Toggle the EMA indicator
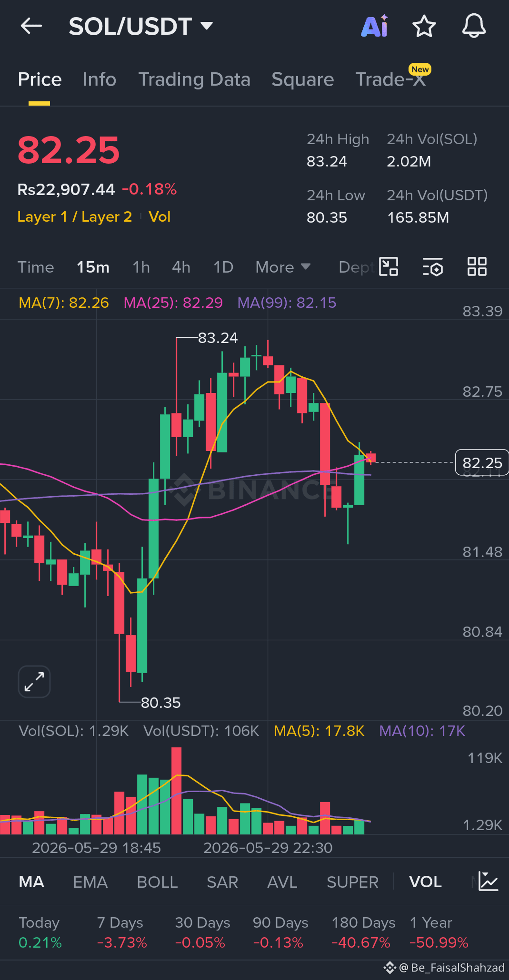 pyautogui.click(x=90, y=882)
